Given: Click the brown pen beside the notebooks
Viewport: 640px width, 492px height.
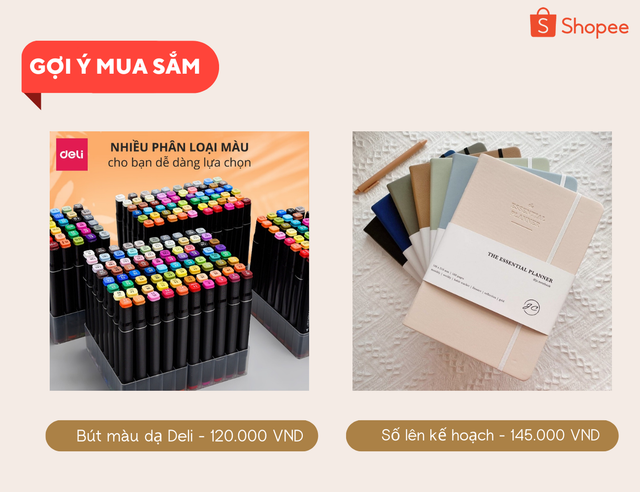Looking at the screenshot, I should 391,167.
